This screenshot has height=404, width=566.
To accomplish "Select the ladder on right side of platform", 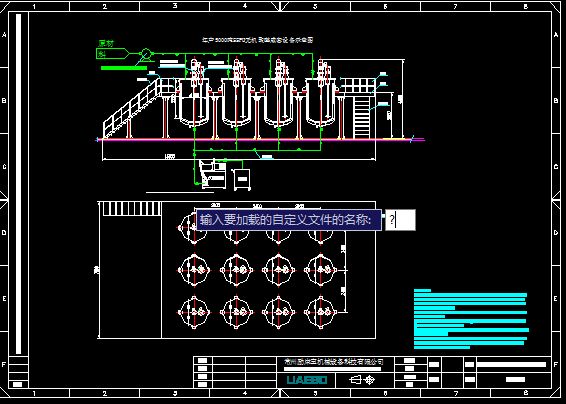I will [361, 116].
